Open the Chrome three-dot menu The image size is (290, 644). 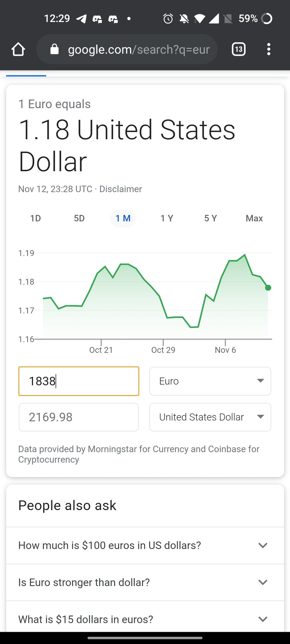coord(269,49)
